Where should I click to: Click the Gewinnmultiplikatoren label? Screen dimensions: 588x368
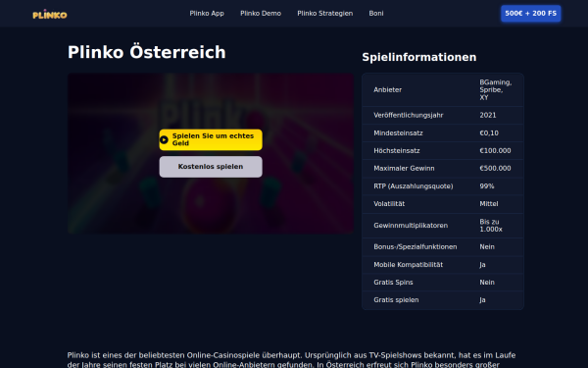(411, 226)
